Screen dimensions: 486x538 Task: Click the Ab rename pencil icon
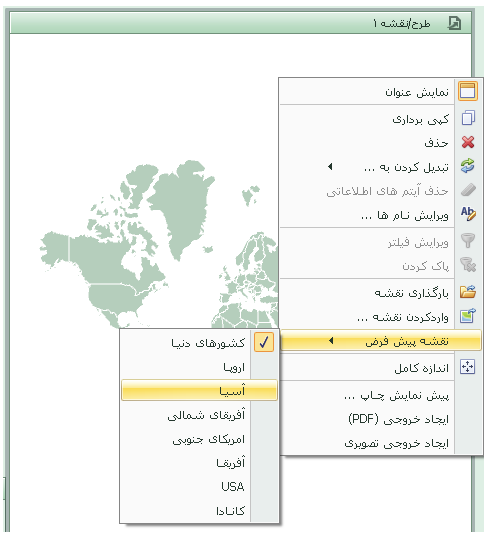(468, 213)
